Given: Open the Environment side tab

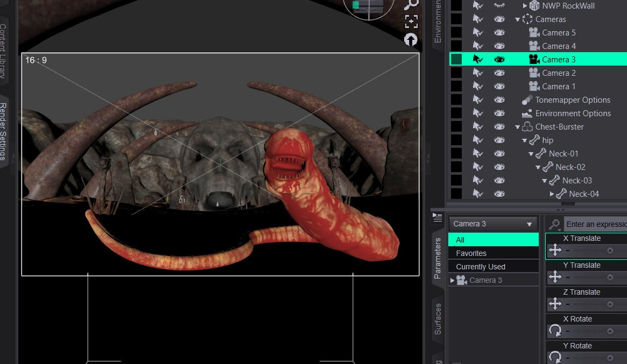Looking at the screenshot, I should [x=438, y=22].
